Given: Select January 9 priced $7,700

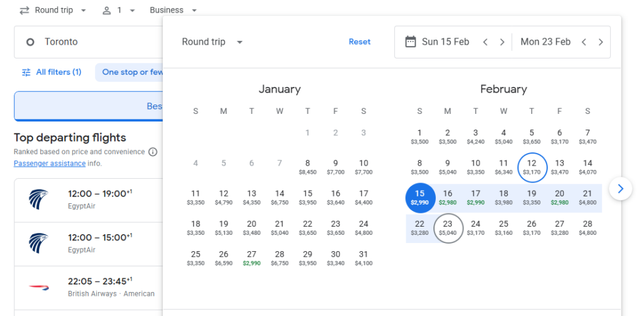Looking at the screenshot, I should pyautogui.click(x=336, y=167).
